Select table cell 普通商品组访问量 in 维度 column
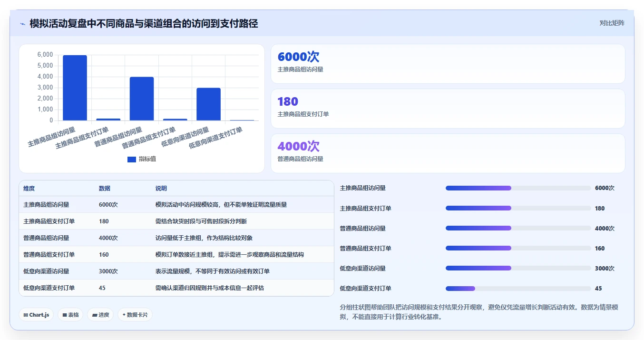The height and width of the screenshot is (340, 644). pos(46,238)
